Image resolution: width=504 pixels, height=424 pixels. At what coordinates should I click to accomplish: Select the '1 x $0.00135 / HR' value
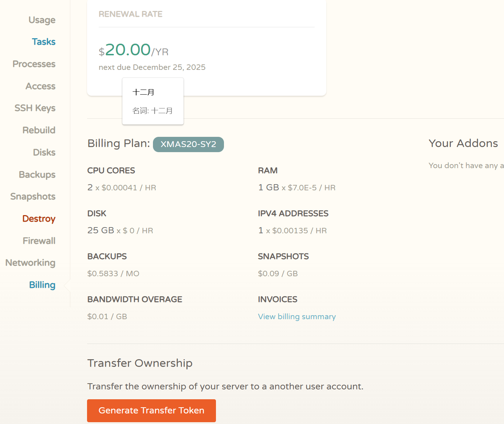pos(292,231)
